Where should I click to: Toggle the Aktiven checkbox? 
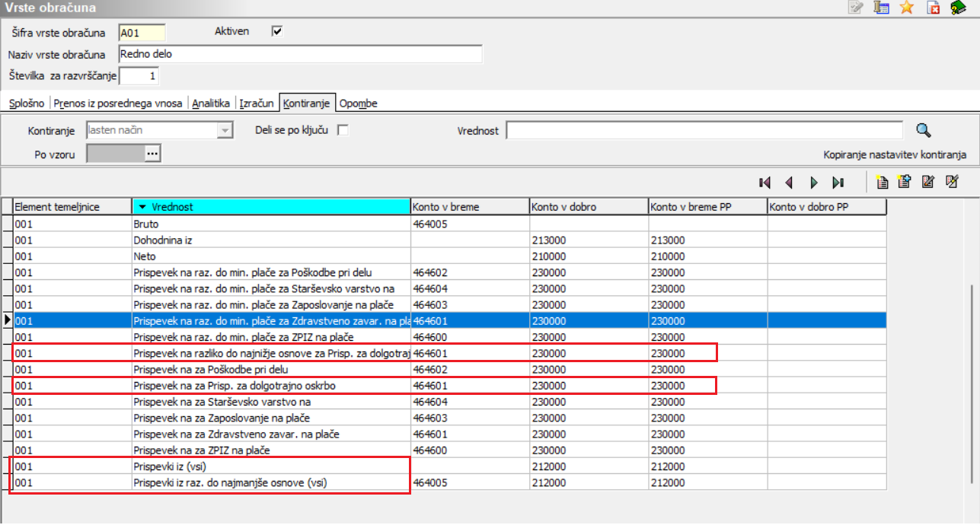[277, 31]
